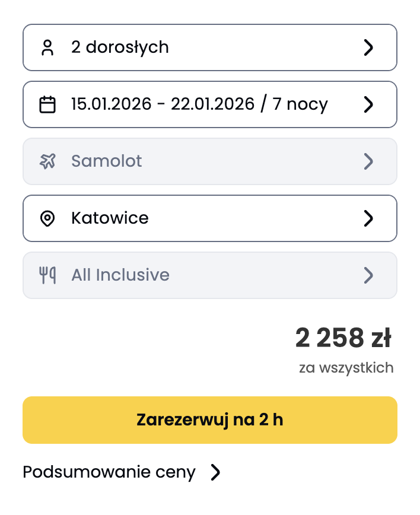This screenshot has width=420, height=515.
Task: Click the location pin icon beside Katowice
Action: click(49, 218)
